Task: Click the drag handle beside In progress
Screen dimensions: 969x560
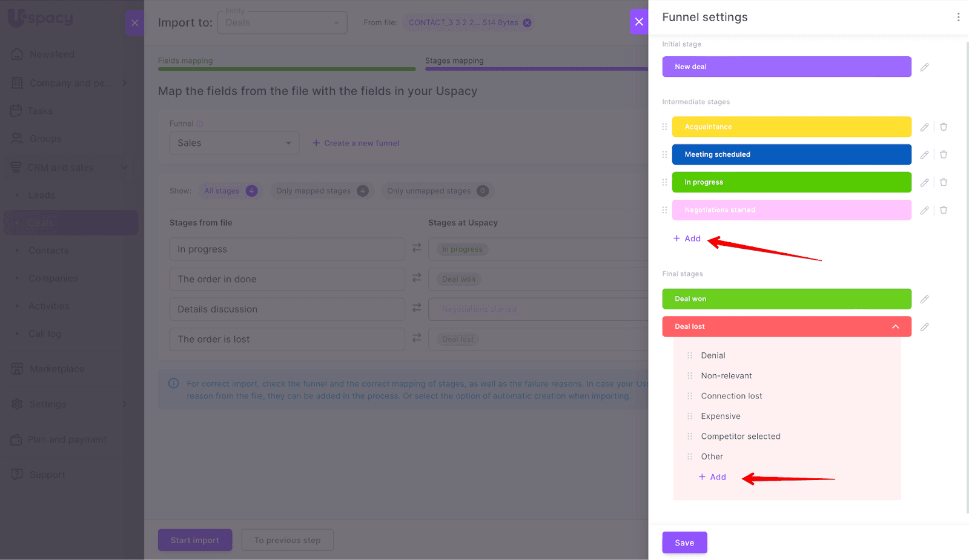Action: tap(664, 182)
